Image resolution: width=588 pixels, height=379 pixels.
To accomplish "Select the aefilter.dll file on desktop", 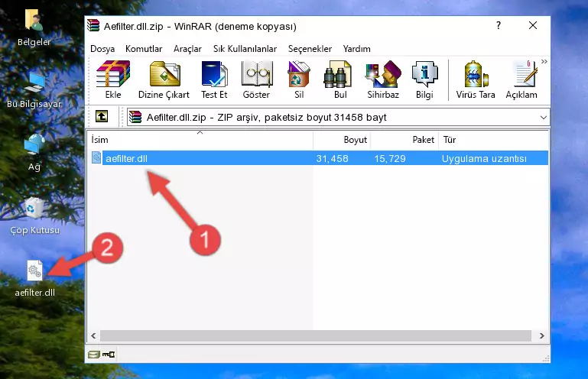I will click(35, 279).
